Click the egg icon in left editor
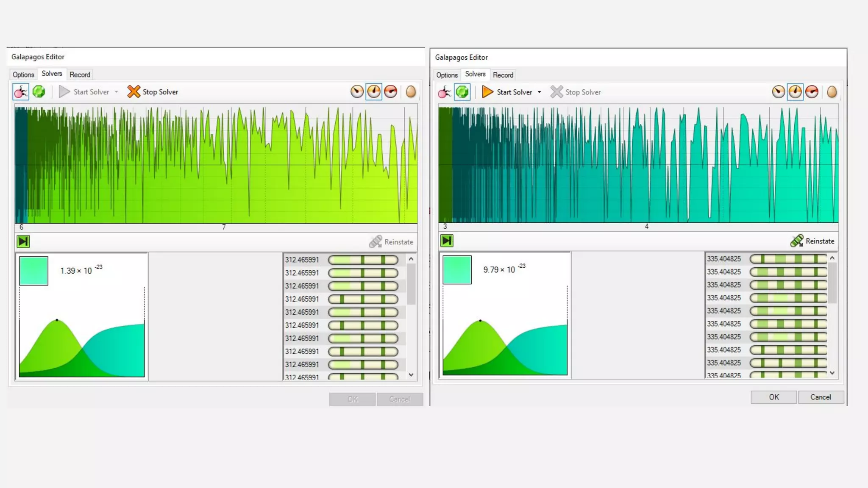This screenshot has width=868, height=488. (x=410, y=91)
